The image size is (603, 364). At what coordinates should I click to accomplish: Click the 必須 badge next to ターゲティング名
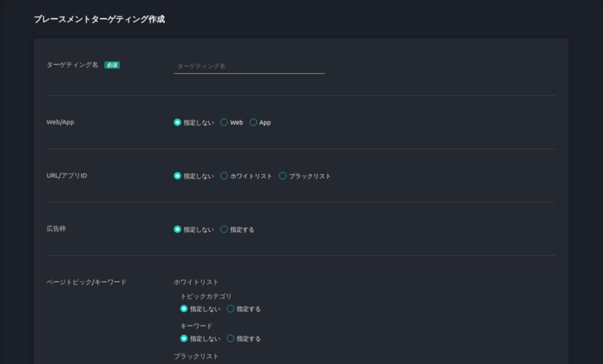(x=112, y=65)
